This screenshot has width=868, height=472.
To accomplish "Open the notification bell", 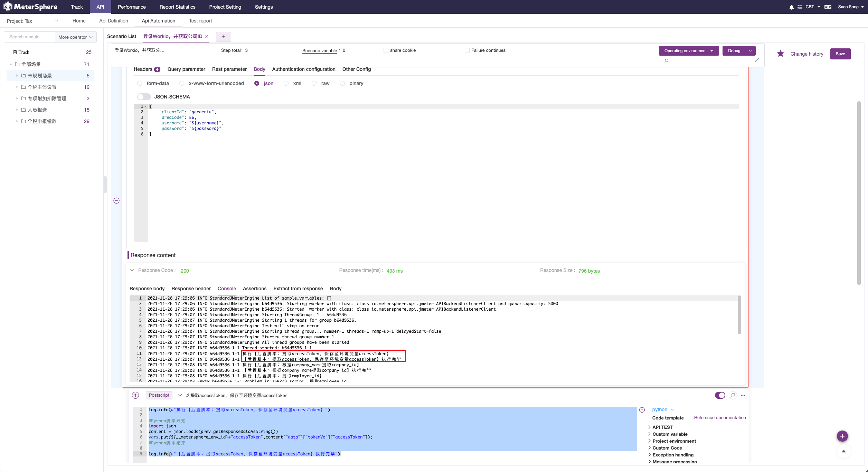I will tap(791, 7).
